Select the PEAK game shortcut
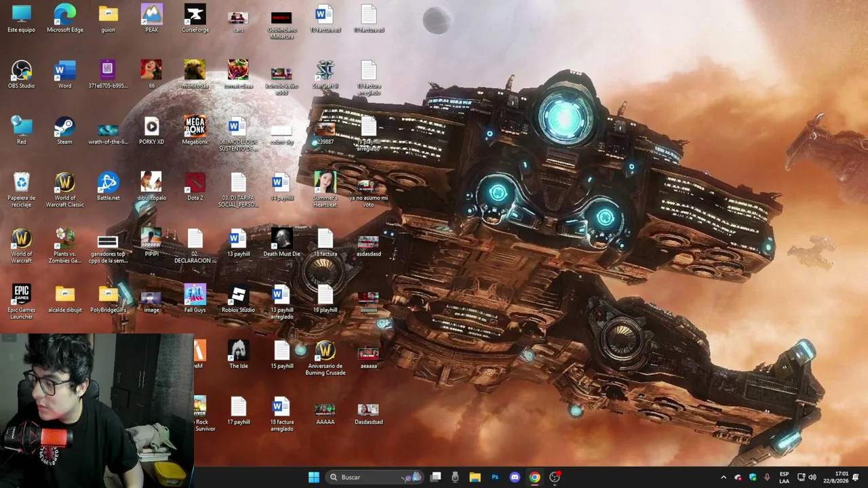868x488 pixels. click(151, 19)
